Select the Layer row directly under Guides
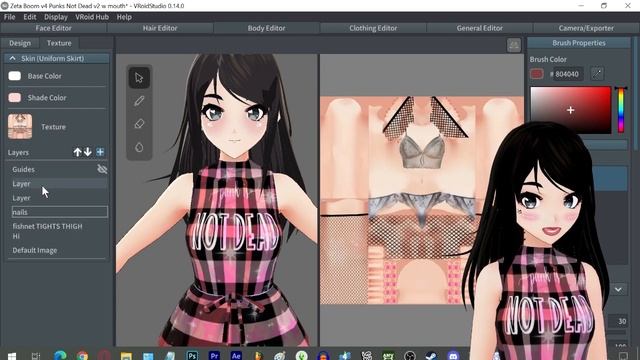 click(x=57, y=184)
